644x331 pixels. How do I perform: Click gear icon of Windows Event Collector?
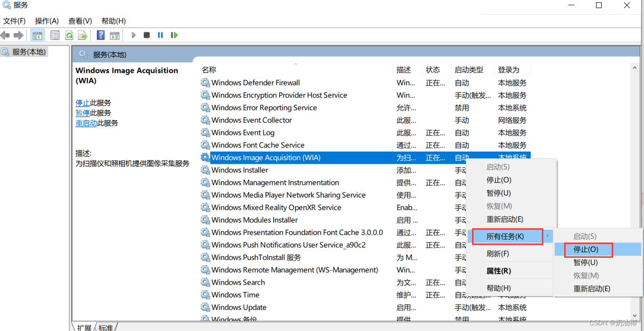pos(205,120)
